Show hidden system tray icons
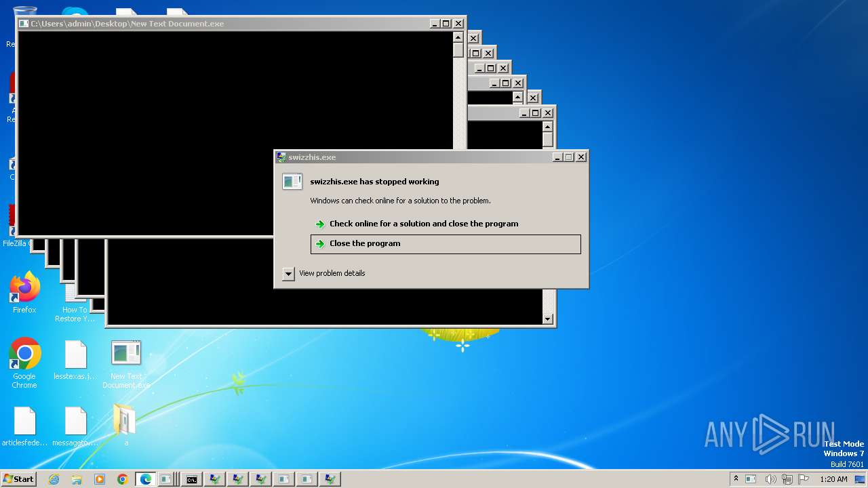Image resolution: width=868 pixels, height=488 pixels. (736, 479)
